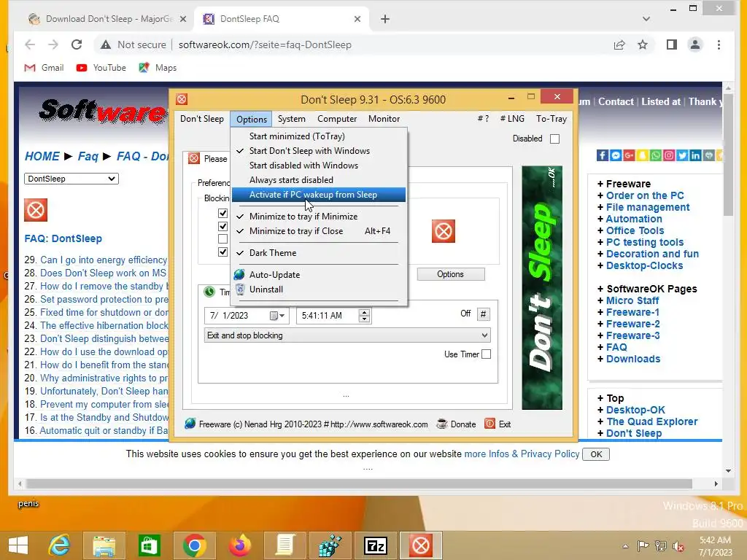This screenshot has width=747, height=560.
Task: Expand Chrome tab search chevron
Action: tap(646, 19)
